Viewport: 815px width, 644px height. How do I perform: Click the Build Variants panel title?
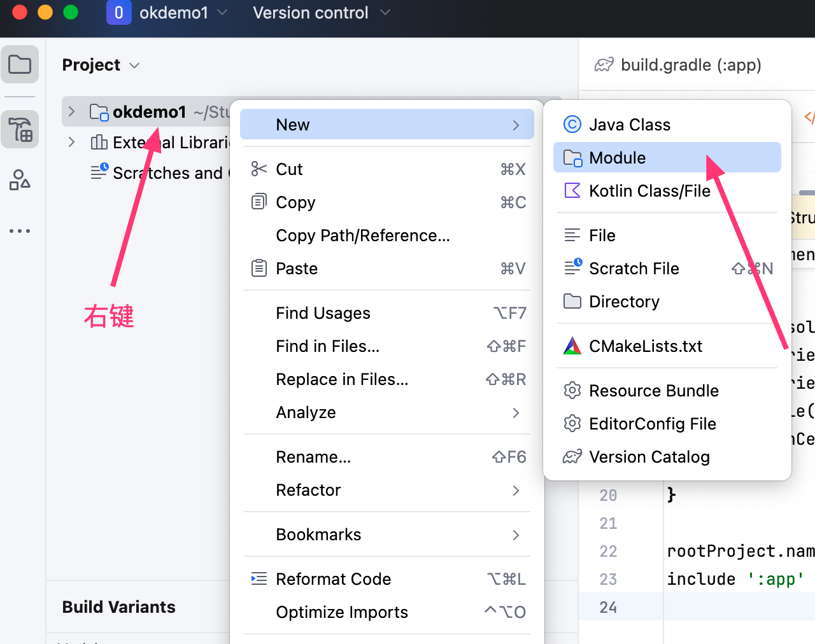pyautogui.click(x=118, y=607)
